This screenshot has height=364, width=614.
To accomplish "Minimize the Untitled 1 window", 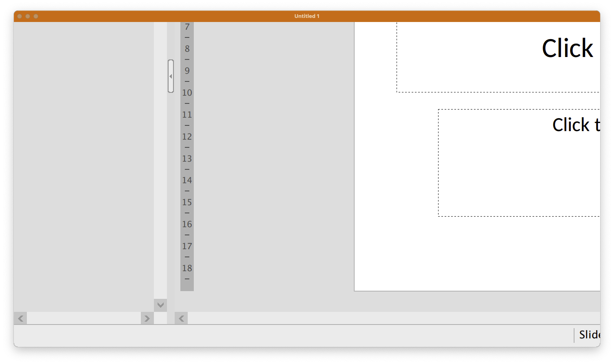I will point(28,16).
